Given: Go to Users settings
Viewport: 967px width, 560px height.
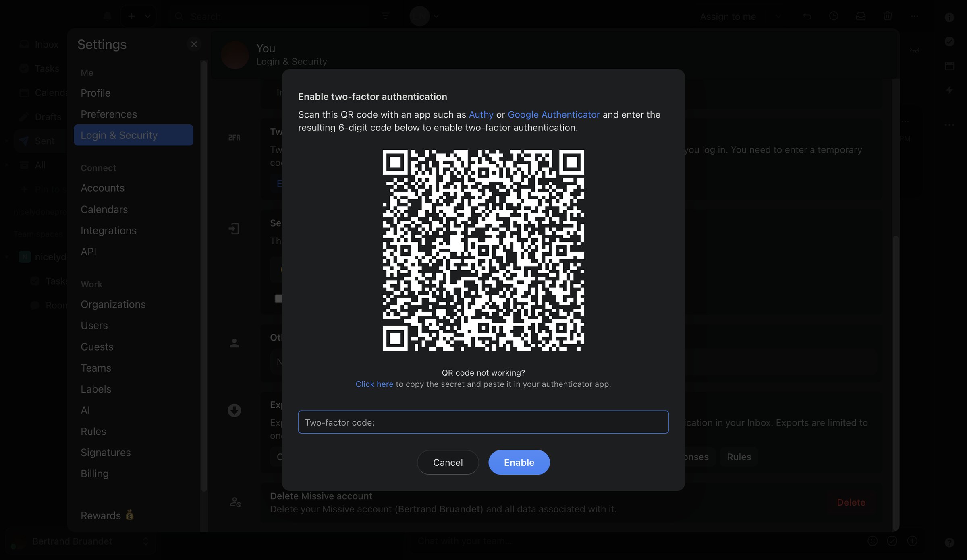Looking at the screenshot, I should point(133,325).
